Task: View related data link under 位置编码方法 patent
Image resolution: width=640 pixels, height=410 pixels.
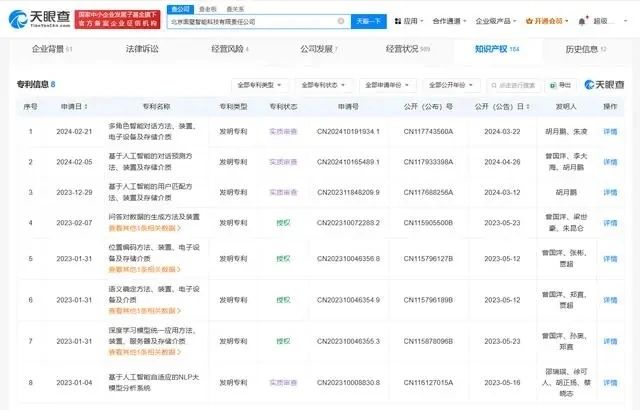Action: [x=144, y=270]
